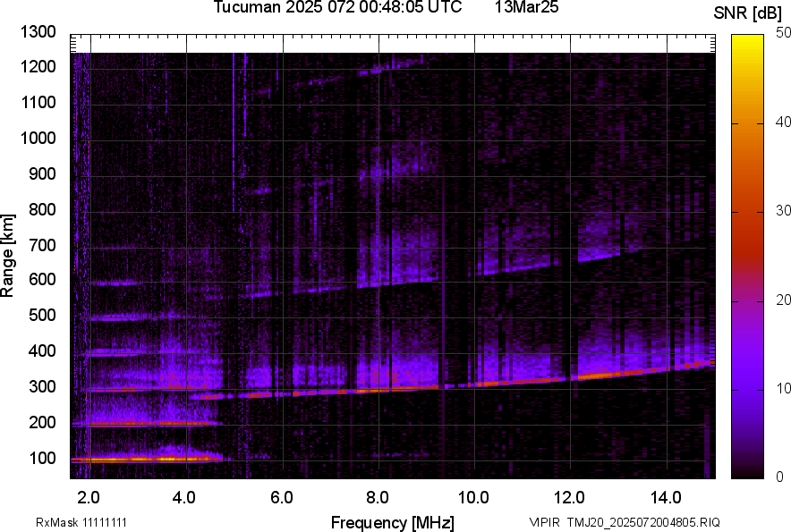Click the Tucuman timestamp title text
This screenshot has height=532, width=791.
337,8
